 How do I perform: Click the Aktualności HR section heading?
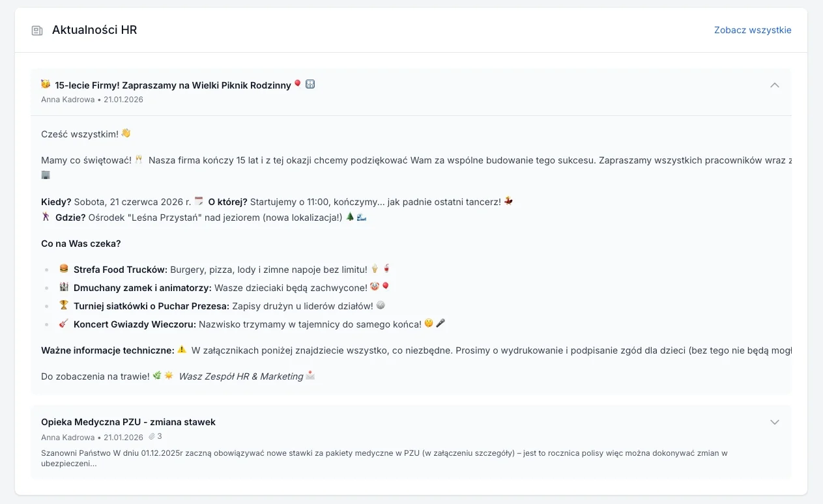(x=94, y=30)
